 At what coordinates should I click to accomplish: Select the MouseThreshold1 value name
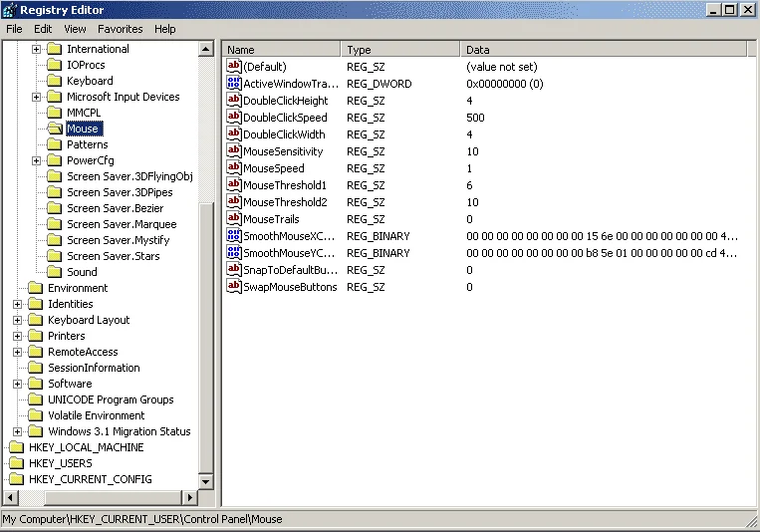(285, 185)
